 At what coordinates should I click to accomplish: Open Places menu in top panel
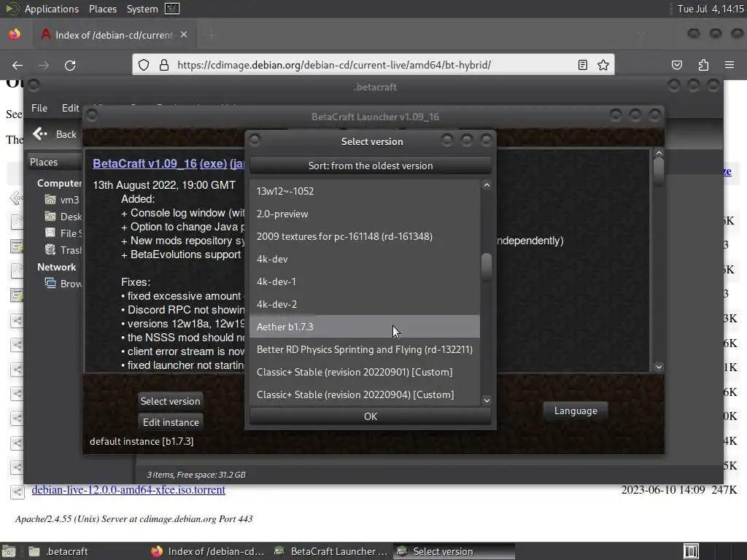coord(103,9)
